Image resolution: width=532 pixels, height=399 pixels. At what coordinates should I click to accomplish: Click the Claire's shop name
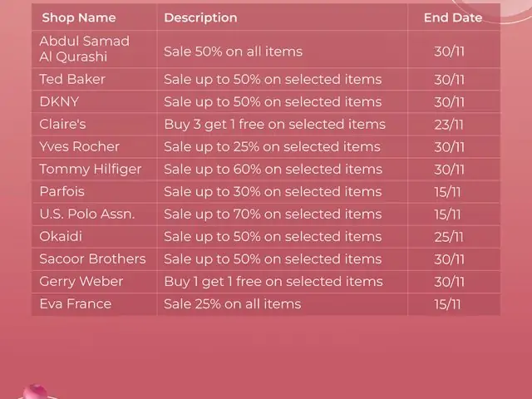click(x=62, y=124)
